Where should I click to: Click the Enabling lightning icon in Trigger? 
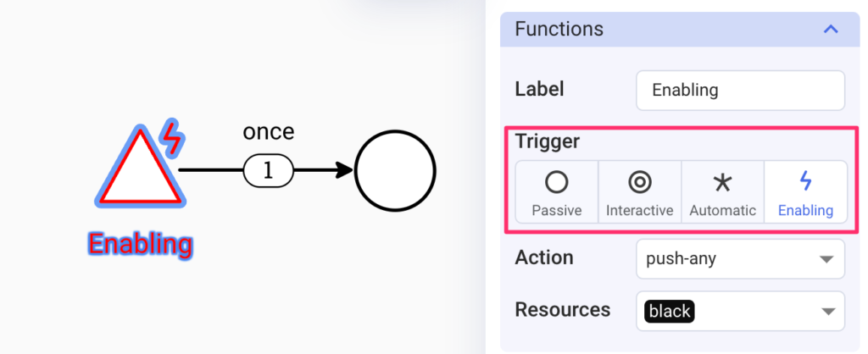click(805, 182)
